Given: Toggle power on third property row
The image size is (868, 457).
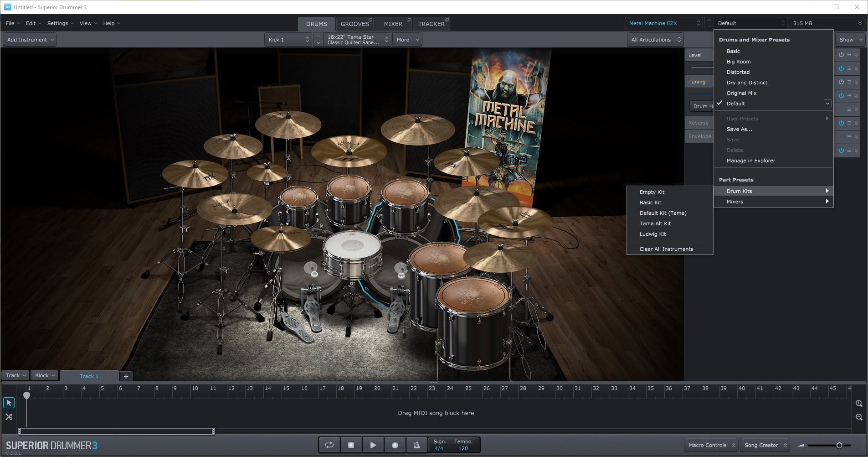Looking at the screenshot, I should tap(841, 82).
